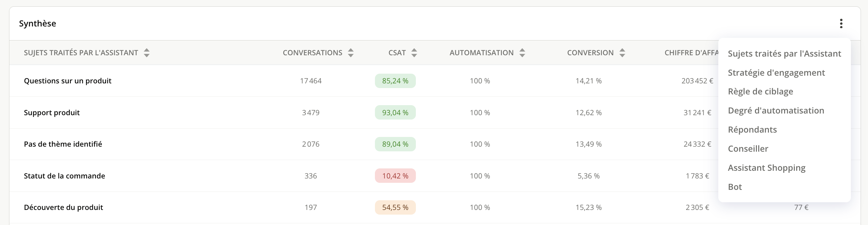Viewport: 868px width, 225px height.
Task: Click the CSAT sort arrows icon
Action: (414, 53)
